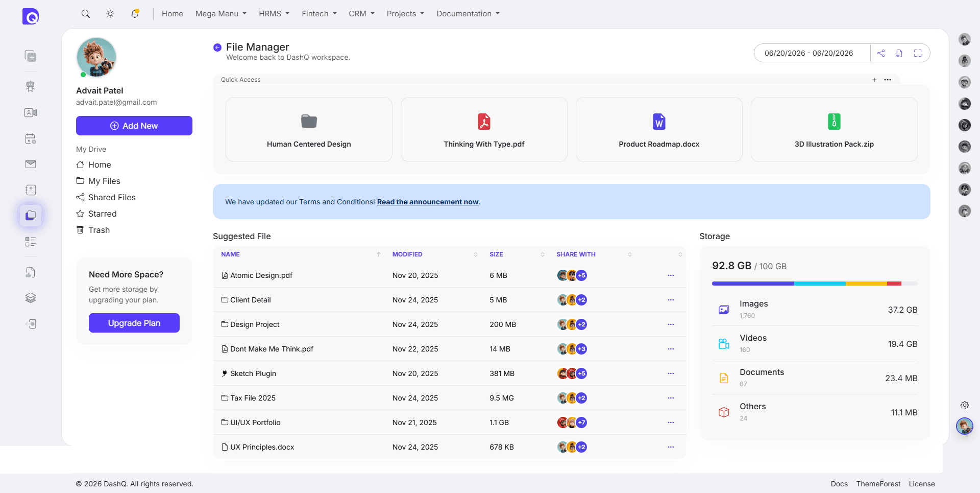Open the Read the announcement now link

pyautogui.click(x=428, y=202)
